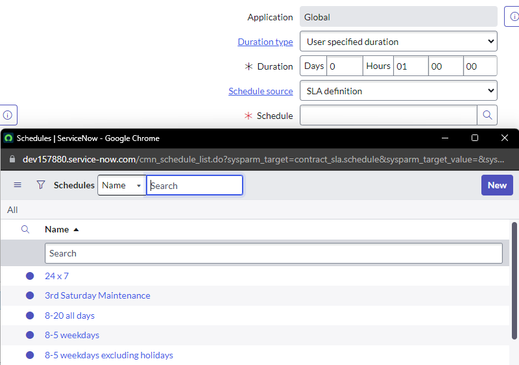The image size is (519, 365).
Task: Open the Schedule source dropdown
Action: click(398, 91)
